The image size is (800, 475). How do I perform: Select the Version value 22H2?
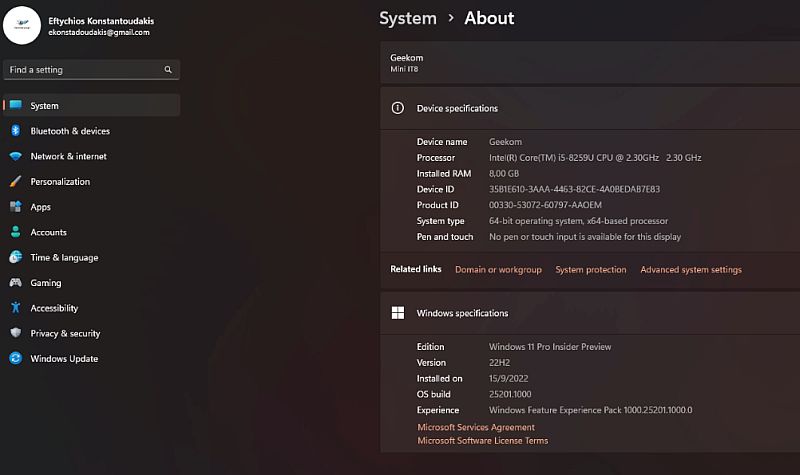(x=499, y=363)
